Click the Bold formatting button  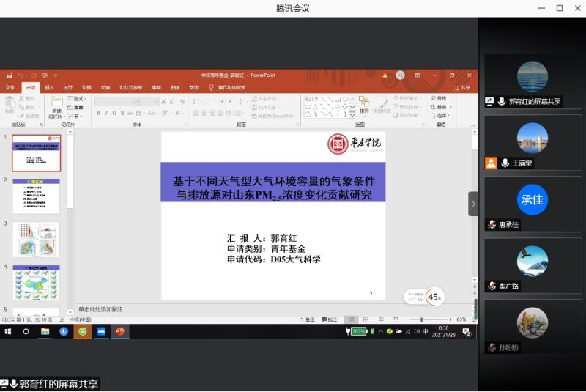click(98, 113)
